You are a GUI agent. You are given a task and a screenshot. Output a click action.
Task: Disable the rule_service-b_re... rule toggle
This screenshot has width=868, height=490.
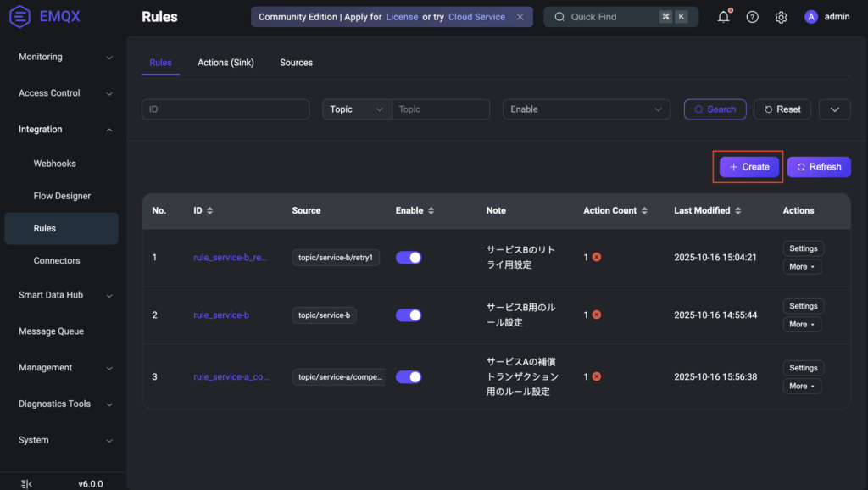409,257
